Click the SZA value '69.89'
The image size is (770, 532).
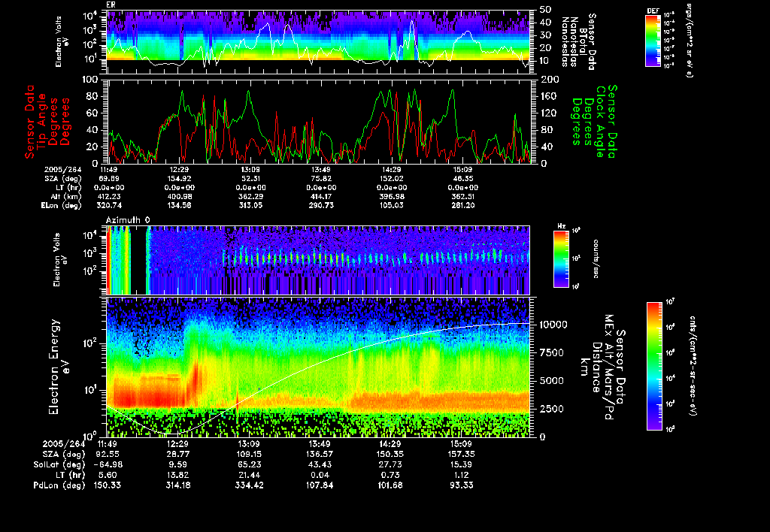pos(110,179)
